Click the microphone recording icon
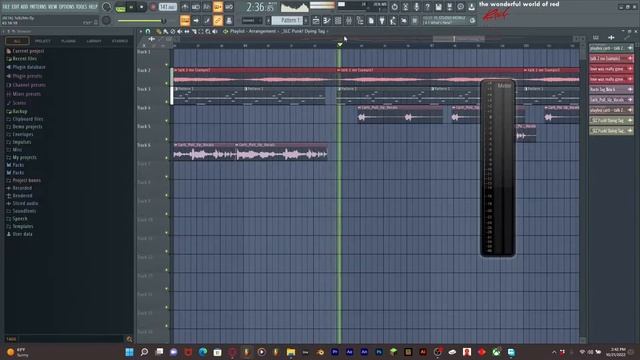This screenshot has width=640, height=360. 416,7
